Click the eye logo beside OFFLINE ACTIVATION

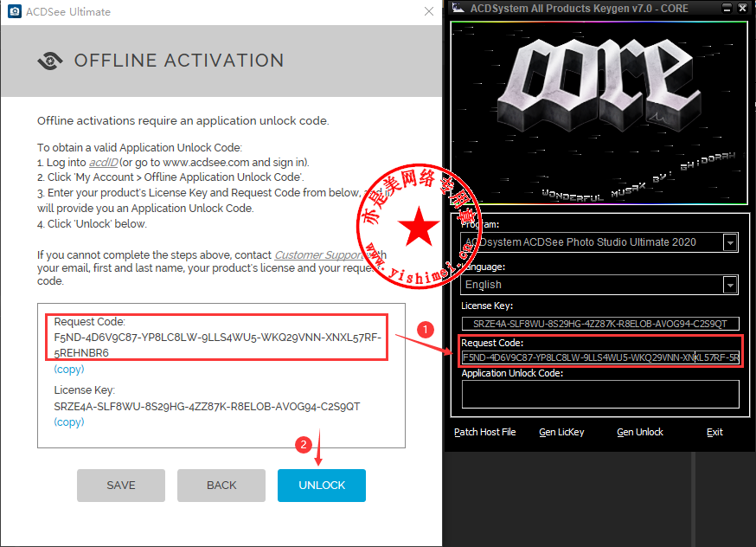(50, 61)
